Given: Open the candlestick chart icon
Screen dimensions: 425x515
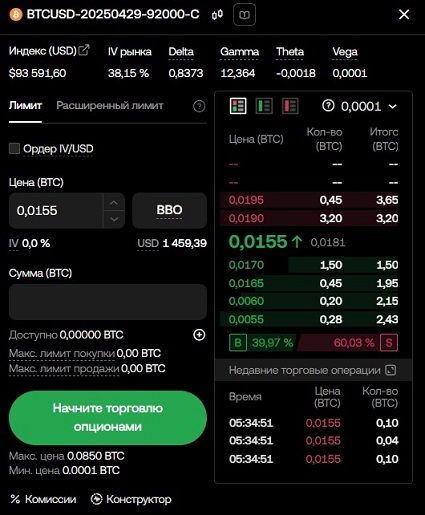Looking at the screenshot, I should [217, 15].
